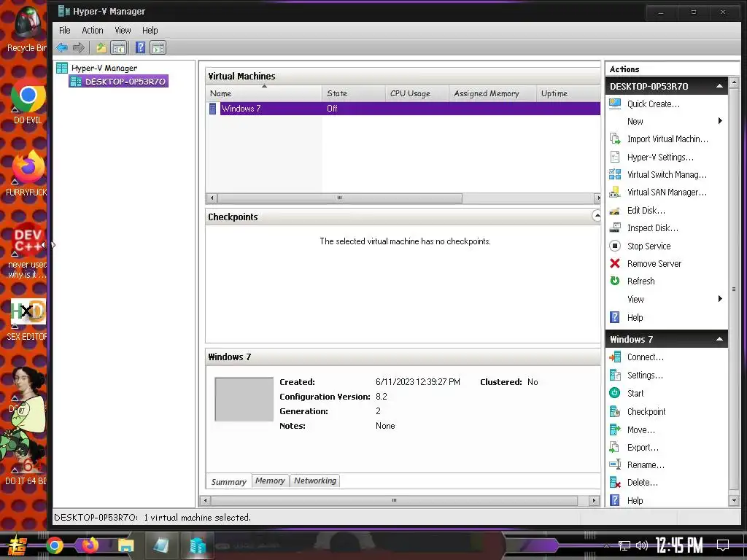Open the Help menu in the menu bar
The image size is (747, 560).
150,31
